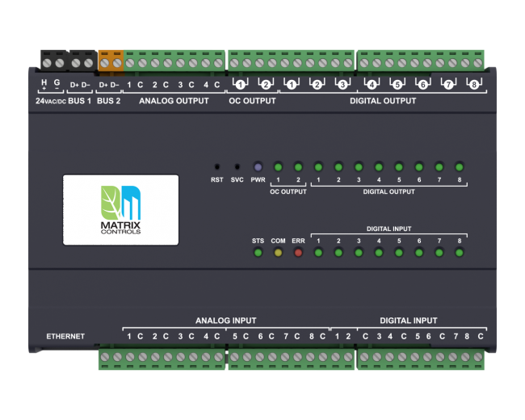525x420 pixels.
Task: Click Digital Input LED 1
Action: [319, 254]
